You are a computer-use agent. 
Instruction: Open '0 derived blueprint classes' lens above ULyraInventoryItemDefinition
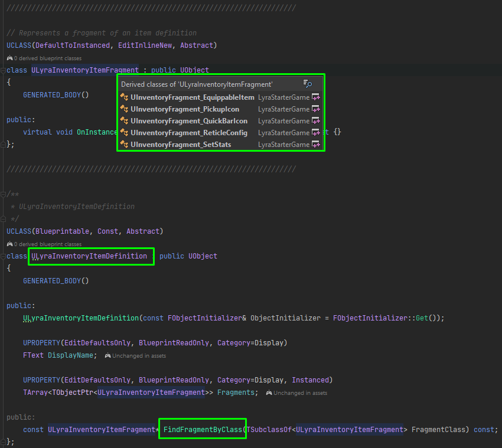click(48, 244)
